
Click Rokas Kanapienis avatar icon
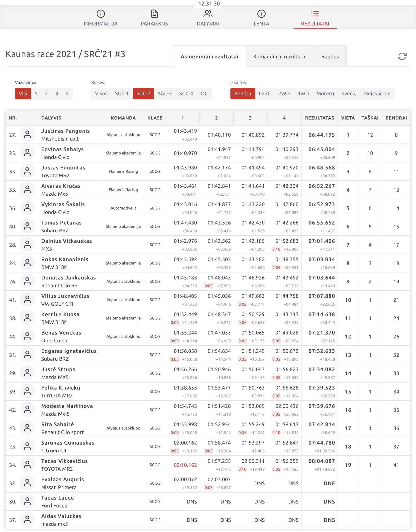(x=27, y=263)
